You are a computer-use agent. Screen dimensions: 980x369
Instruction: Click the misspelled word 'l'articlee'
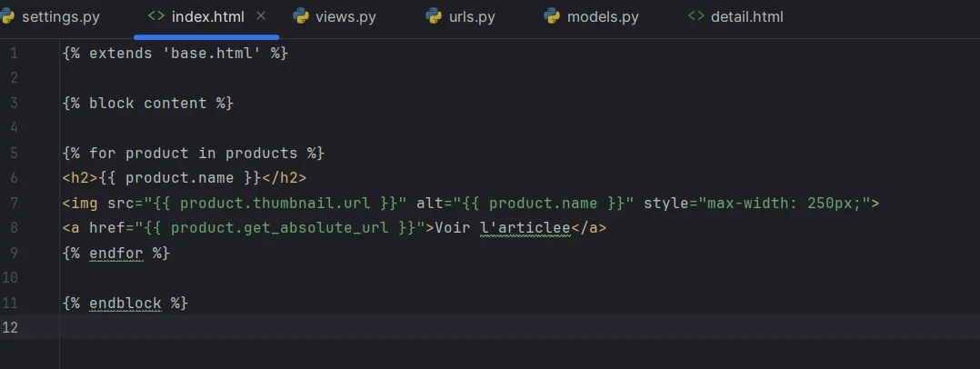pyautogui.click(x=525, y=227)
